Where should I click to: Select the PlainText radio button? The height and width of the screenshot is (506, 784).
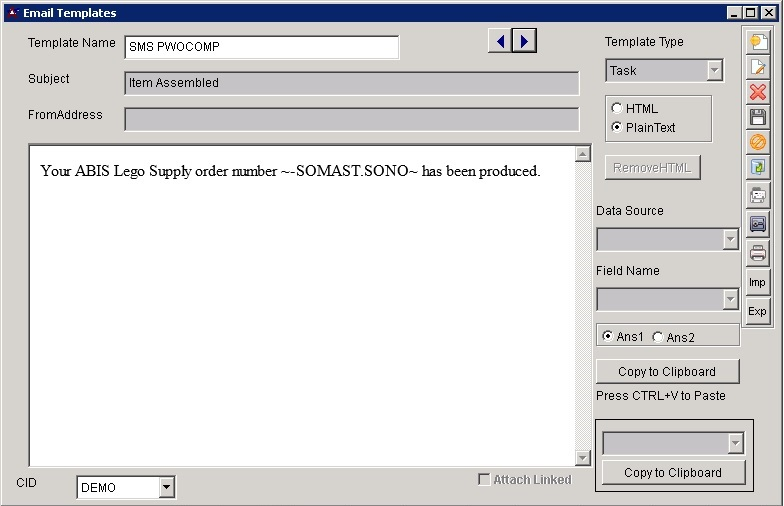[x=617, y=127]
